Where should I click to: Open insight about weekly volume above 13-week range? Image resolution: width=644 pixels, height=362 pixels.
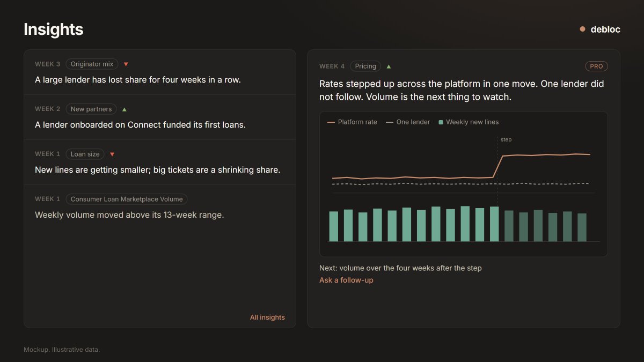click(160, 208)
